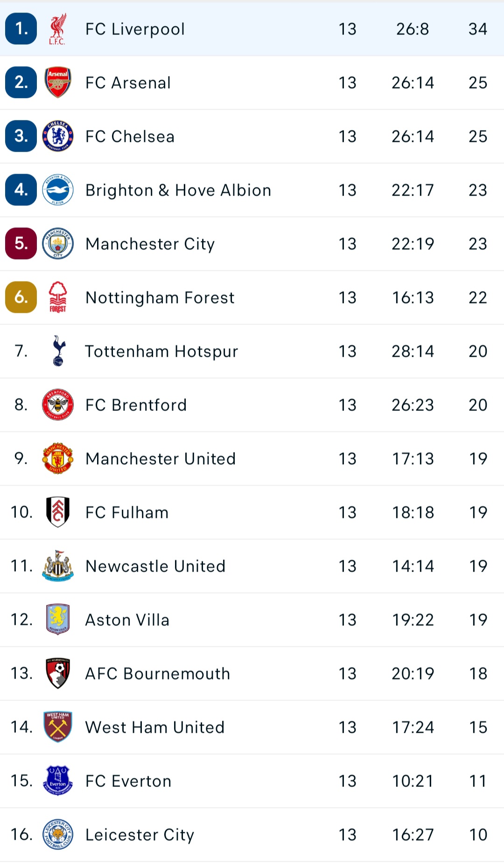This screenshot has height=863, width=504.
Task: Open AFC Bournemouth team name
Action: coord(158,673)
